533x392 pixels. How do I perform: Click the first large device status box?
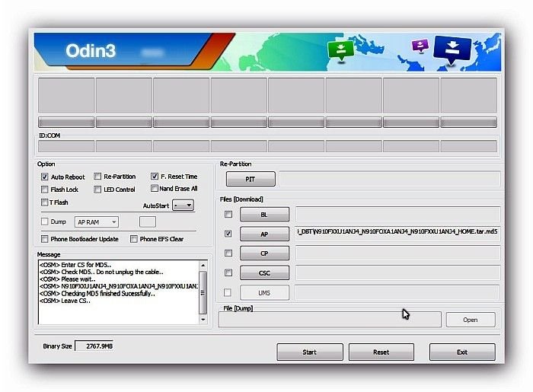pyautogui.click(x=66, y=95)
